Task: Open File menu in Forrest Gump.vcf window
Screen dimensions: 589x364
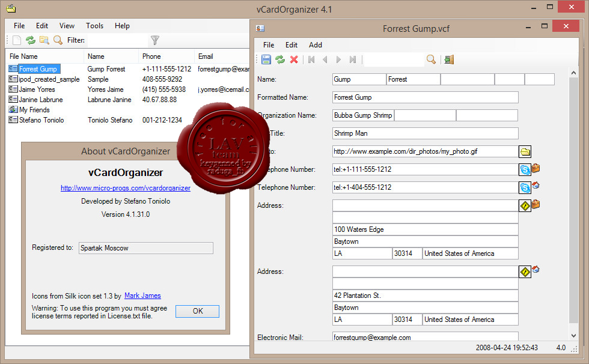Action: tap(269, 45)
